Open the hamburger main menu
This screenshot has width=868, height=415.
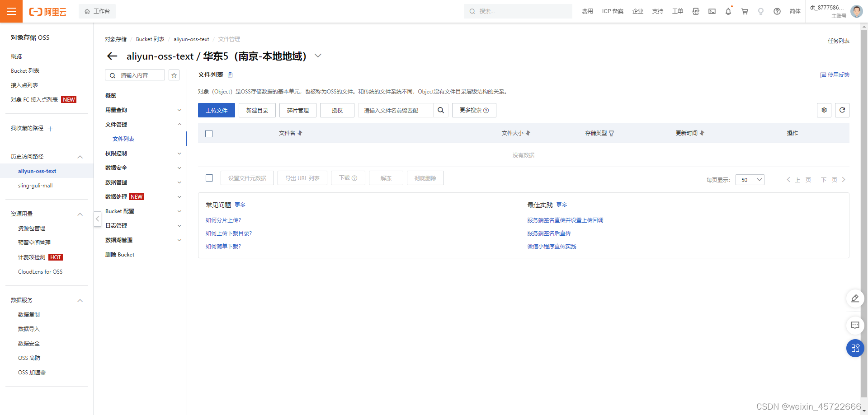pyautogui.click(x=11, y=11)
